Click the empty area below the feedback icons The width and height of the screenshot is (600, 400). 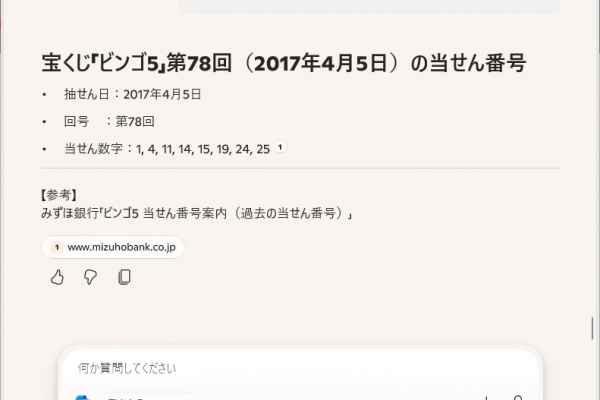point(300,314)
